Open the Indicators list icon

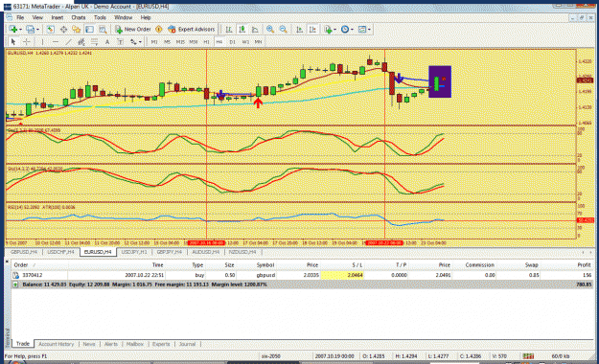click(x=328, y=29)
